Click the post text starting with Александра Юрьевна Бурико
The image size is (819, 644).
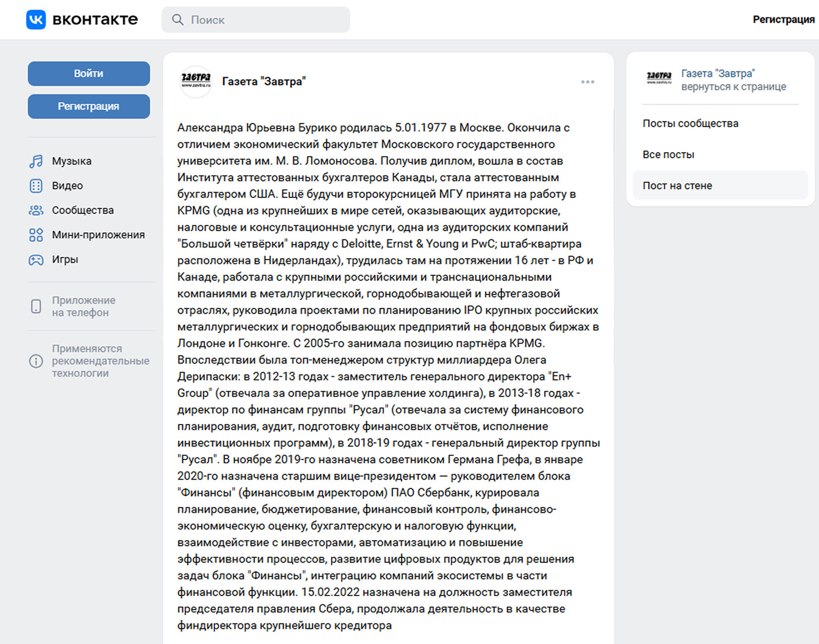(389, 377)
